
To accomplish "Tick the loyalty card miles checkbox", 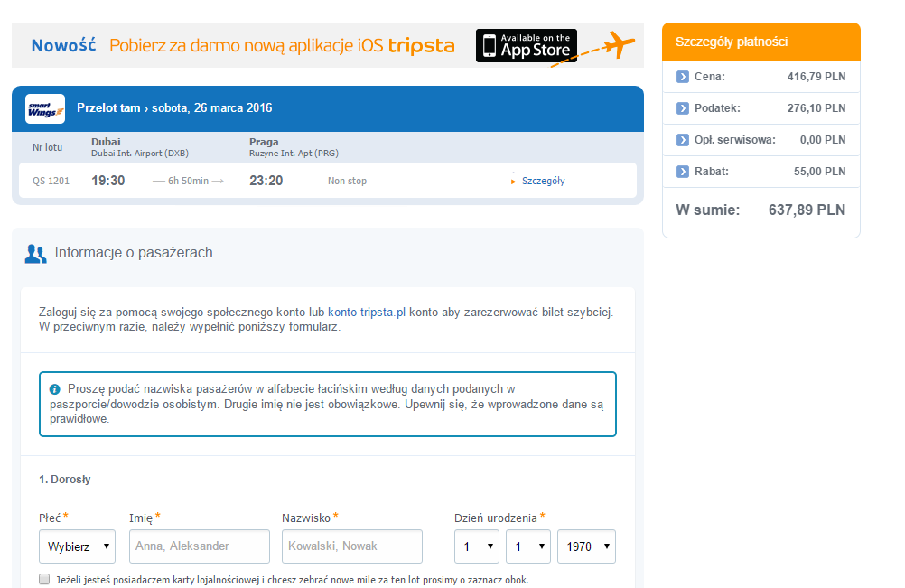I will 44,579.
